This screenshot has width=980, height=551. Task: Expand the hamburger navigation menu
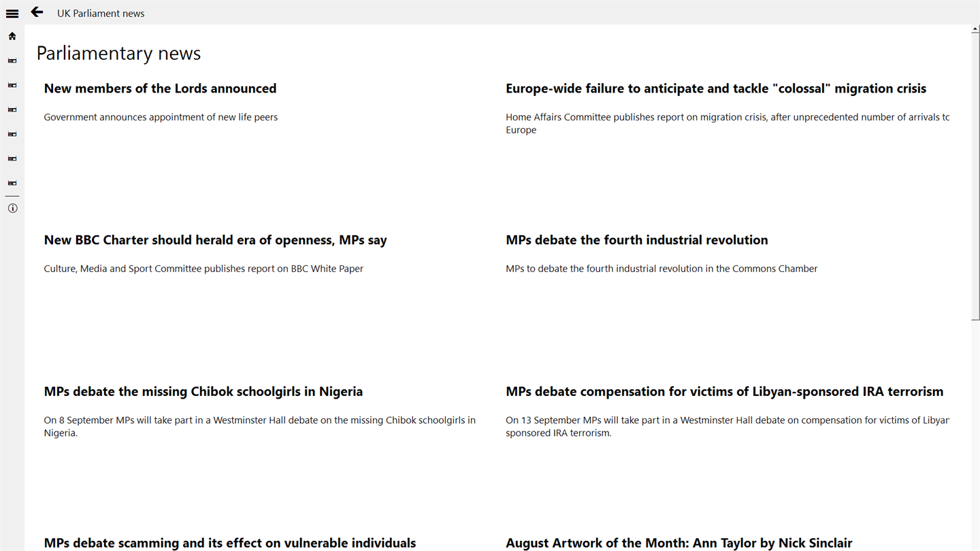12,13
